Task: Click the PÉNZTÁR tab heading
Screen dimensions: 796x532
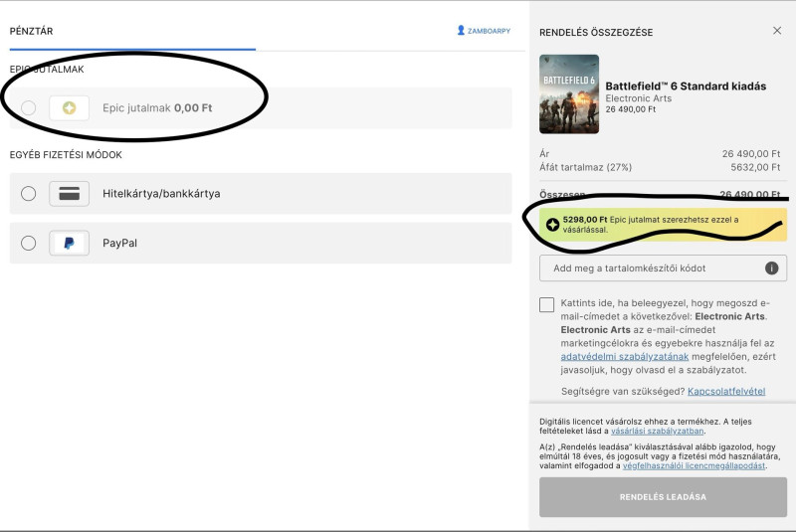Action: (31, 31)
